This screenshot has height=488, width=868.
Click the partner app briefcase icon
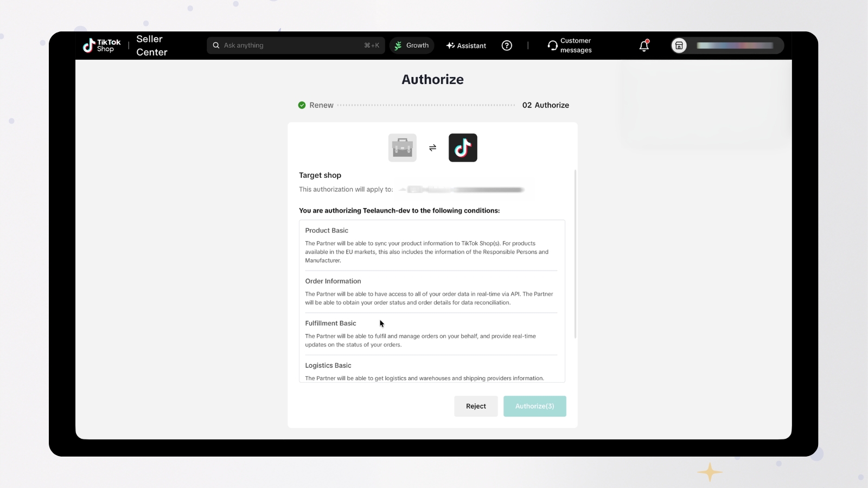coord(403,147)
